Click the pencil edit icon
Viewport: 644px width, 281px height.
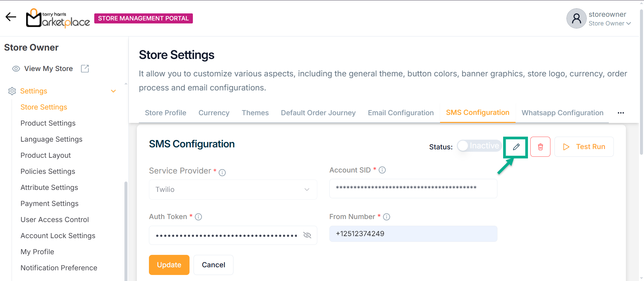[x=516, y=147]
